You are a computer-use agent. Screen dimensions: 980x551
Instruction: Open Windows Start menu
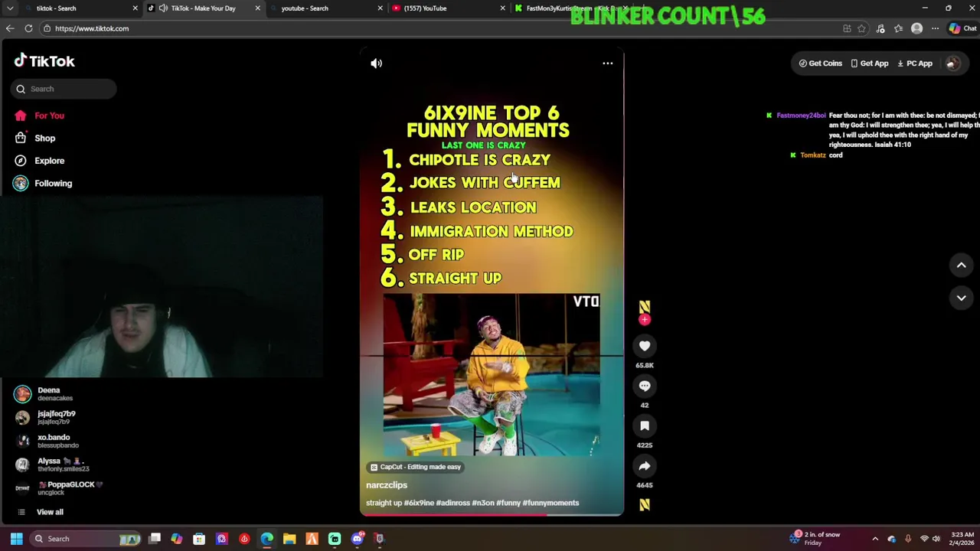click(x=16, y=539)
